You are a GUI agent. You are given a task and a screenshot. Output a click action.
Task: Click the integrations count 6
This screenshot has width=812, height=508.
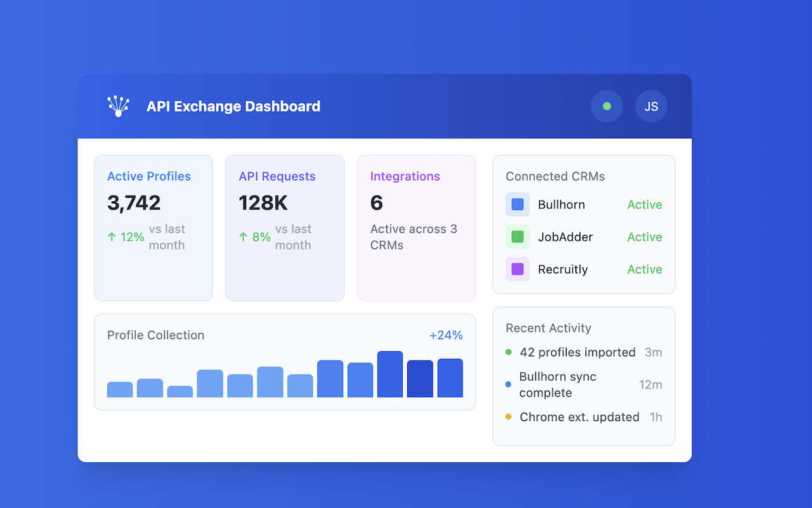pyautogui.click(x=377, y=203)
